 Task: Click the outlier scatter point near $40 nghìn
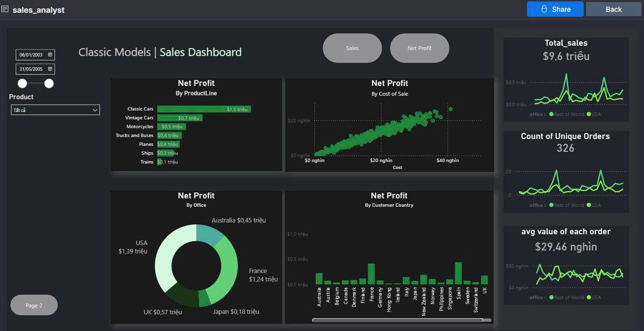tap(450, 109)
